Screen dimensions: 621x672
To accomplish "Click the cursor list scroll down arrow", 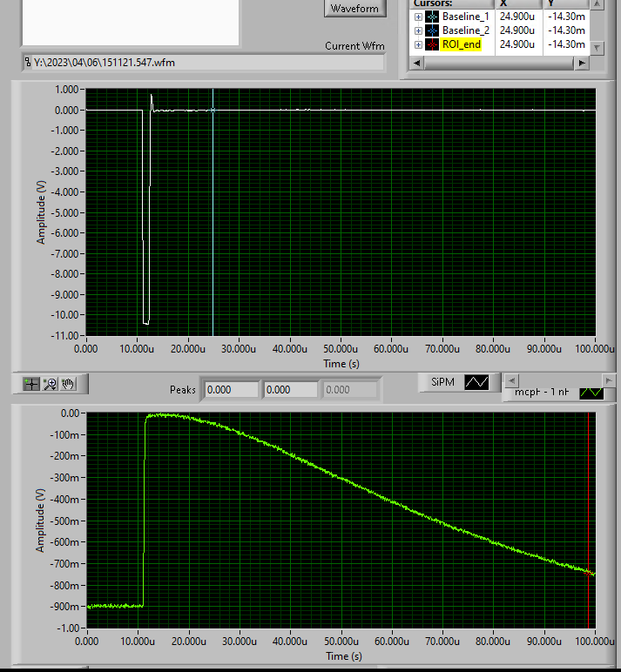I will (597, 48).
